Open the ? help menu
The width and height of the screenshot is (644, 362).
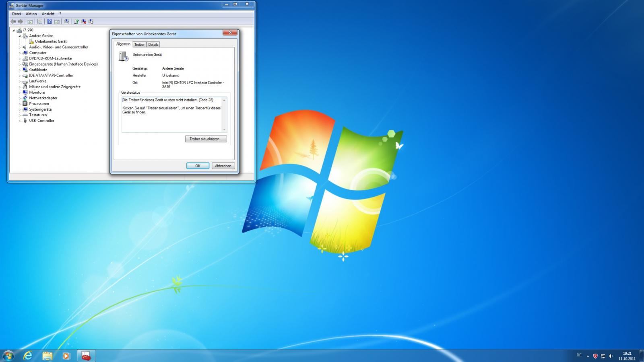point(60,14)
